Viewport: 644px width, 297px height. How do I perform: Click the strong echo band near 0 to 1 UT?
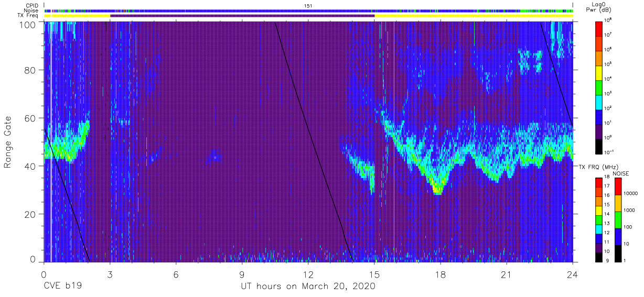pyautogui.click(x=63, y=149)
